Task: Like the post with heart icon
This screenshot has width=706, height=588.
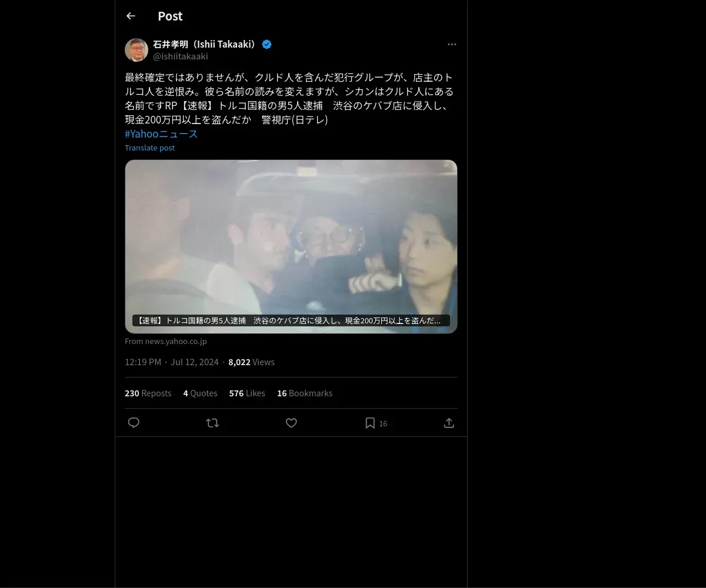Action: 291,423
